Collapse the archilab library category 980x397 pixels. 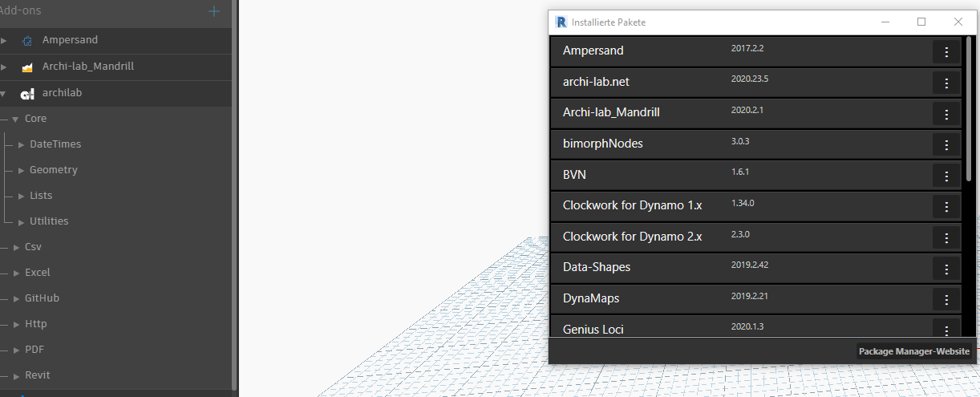pyautogui.click(x=4, y=93)
